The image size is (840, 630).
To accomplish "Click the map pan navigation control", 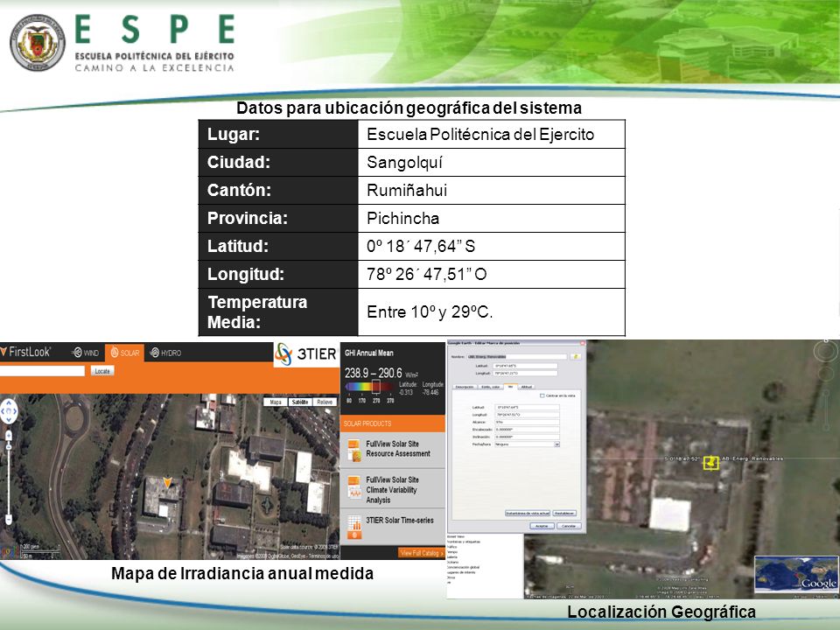I will [9, 411].
